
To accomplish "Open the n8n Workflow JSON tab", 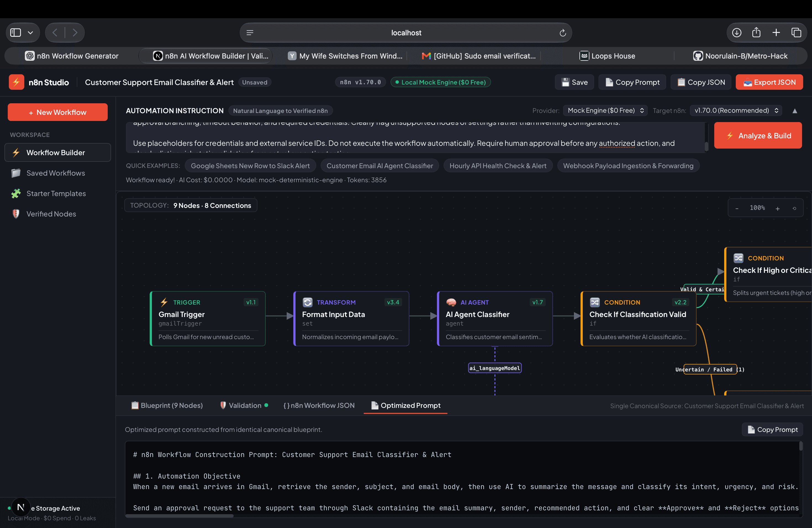I will click(319, 405).
